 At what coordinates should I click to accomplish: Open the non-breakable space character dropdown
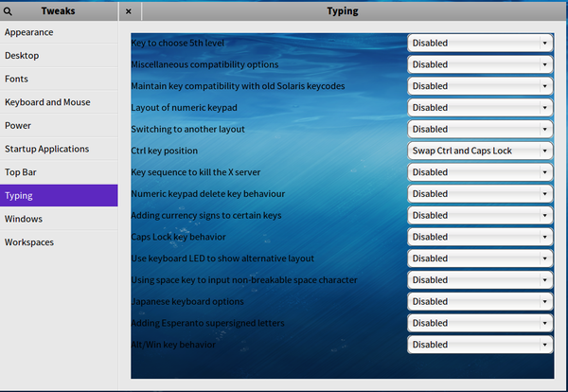coord(480,280)
